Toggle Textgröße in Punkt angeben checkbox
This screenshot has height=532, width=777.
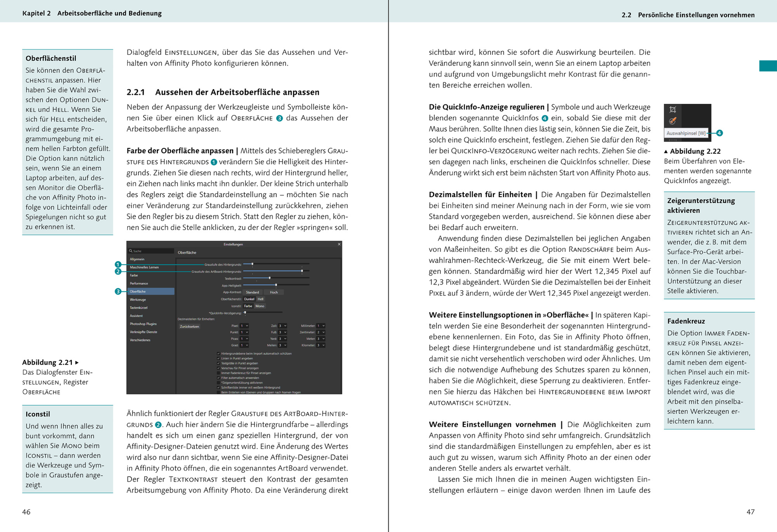219,363
